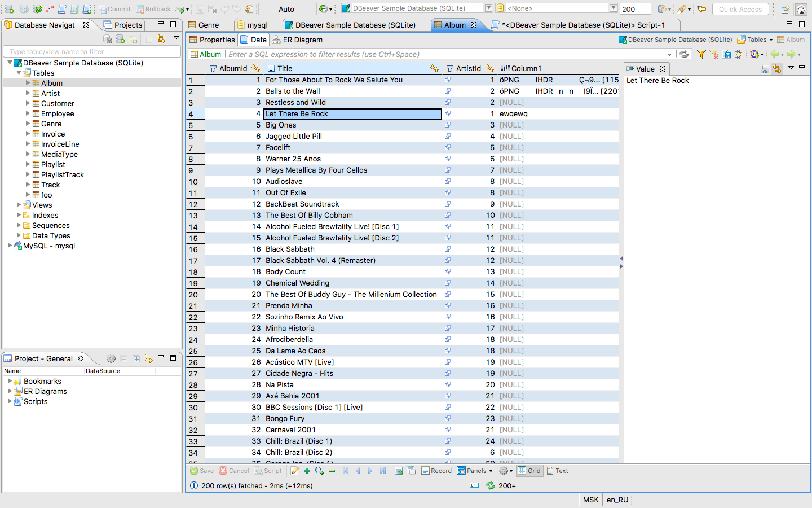Go to the last row icon
The image size is (812, 508).
click(383, 471)
